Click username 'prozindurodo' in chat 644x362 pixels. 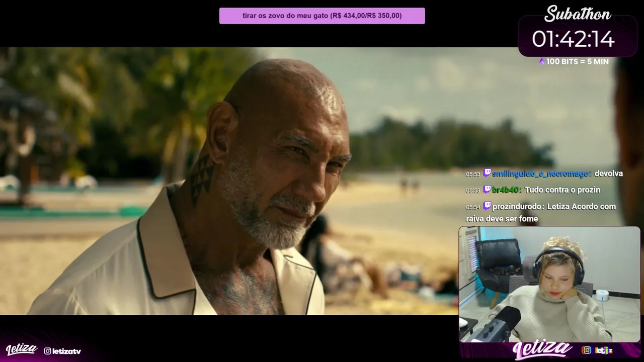click(x=517, y=207)
